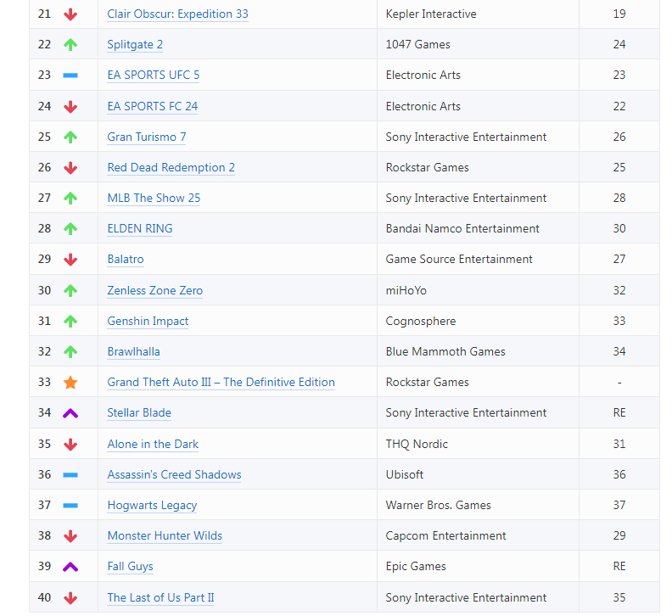Open EA SPORTS FC 24 link
The image size is (672, 616).
click(x=152, y=106)
